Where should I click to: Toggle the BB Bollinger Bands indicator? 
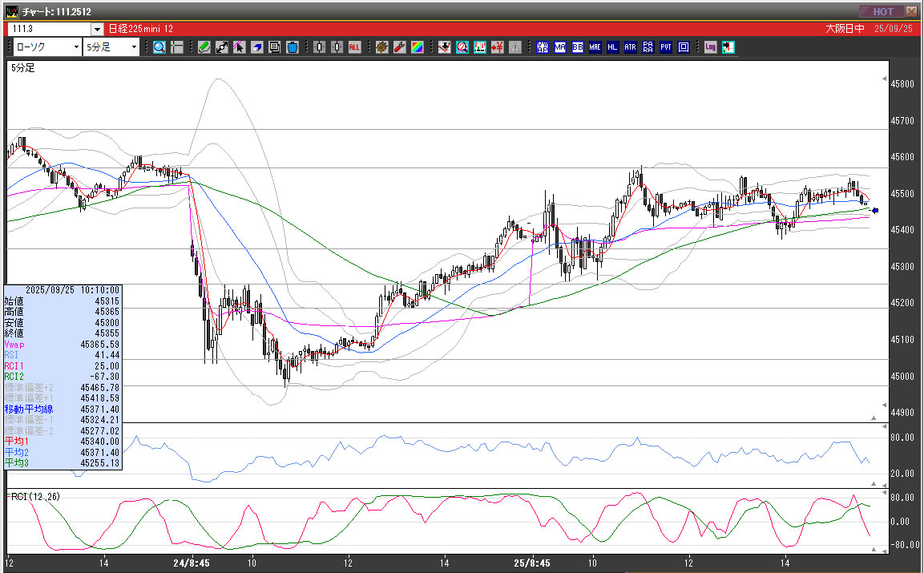(577, 47)
